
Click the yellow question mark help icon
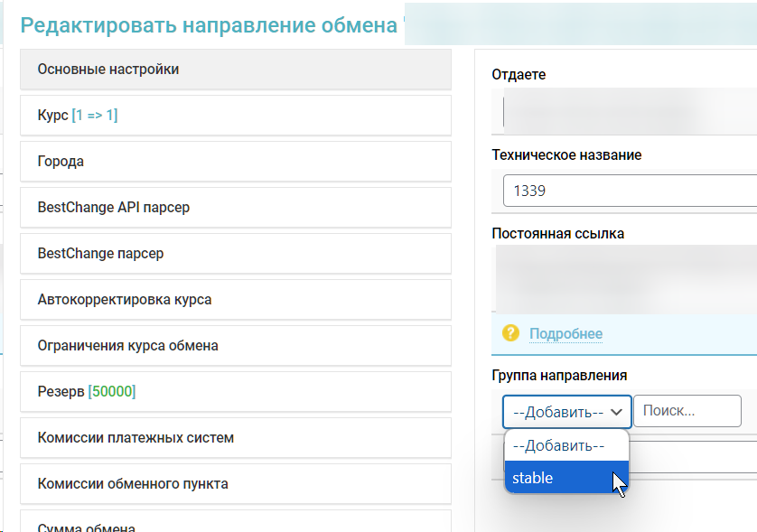(x=510, y=333)
